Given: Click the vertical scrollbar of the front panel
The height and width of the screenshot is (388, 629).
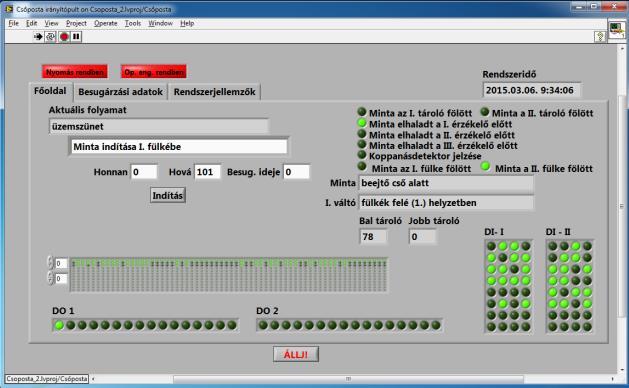Looking at the screenshot, I should [x=622, y=207].
